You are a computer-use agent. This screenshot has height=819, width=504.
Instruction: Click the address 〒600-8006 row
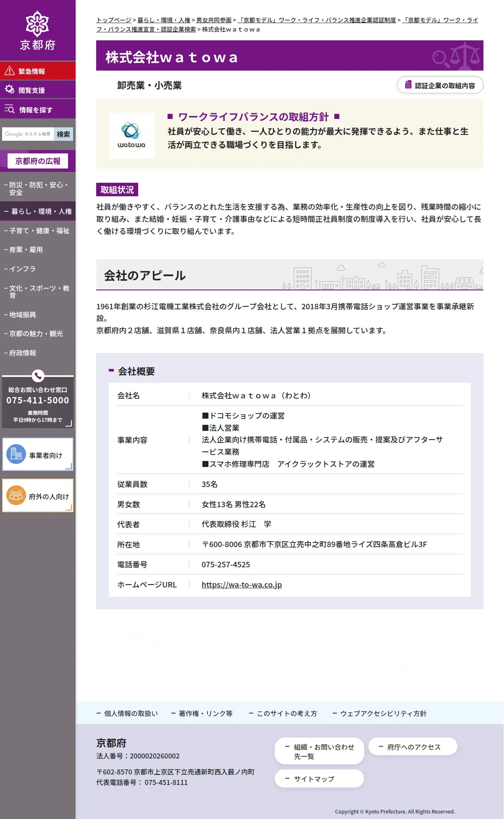coord(290,544)
